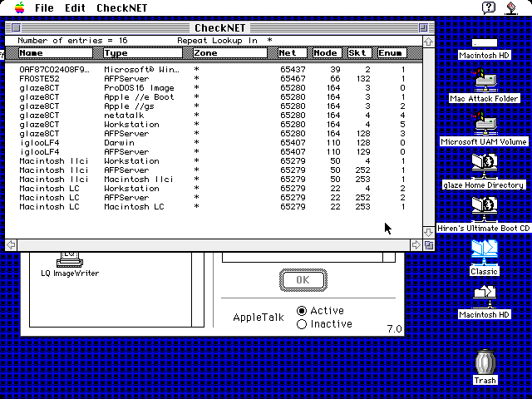This screenshot has width=532, height=399.
Task: Click the vertical scroll down arrow
Action: coord(429,233)
